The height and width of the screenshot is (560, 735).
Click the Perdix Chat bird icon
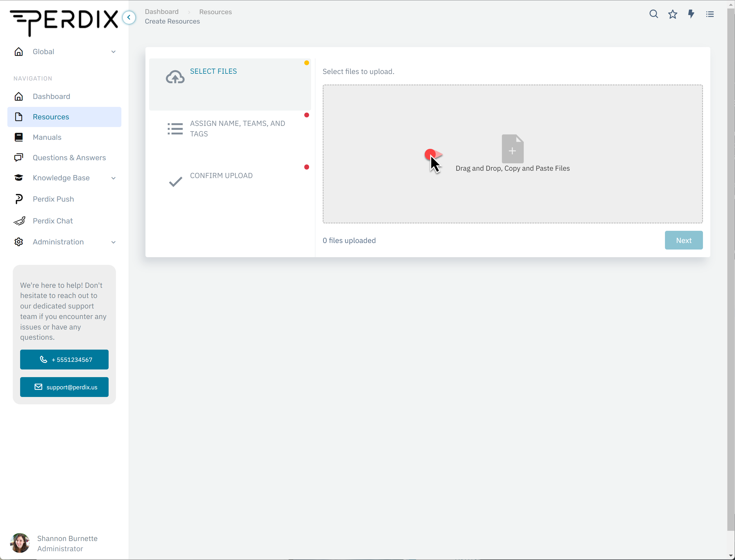(x=19, y=221)
